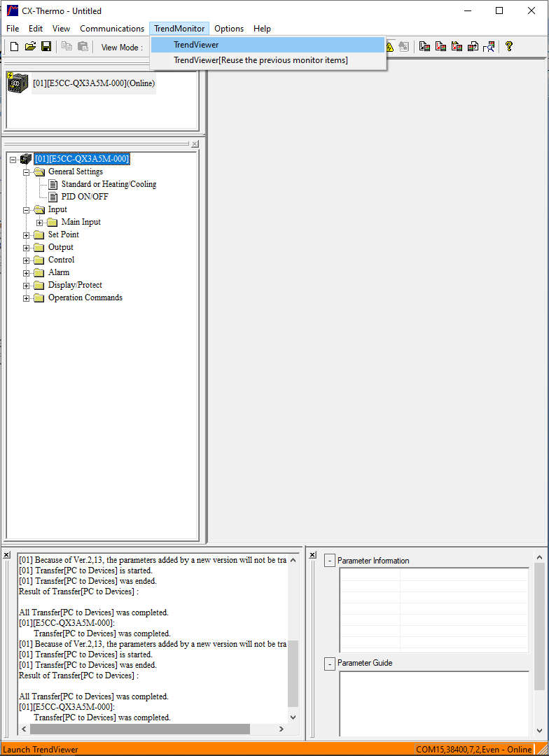549x756 pixels.
Task: Select the Alarm tree item
Action: tap(59, 272)
